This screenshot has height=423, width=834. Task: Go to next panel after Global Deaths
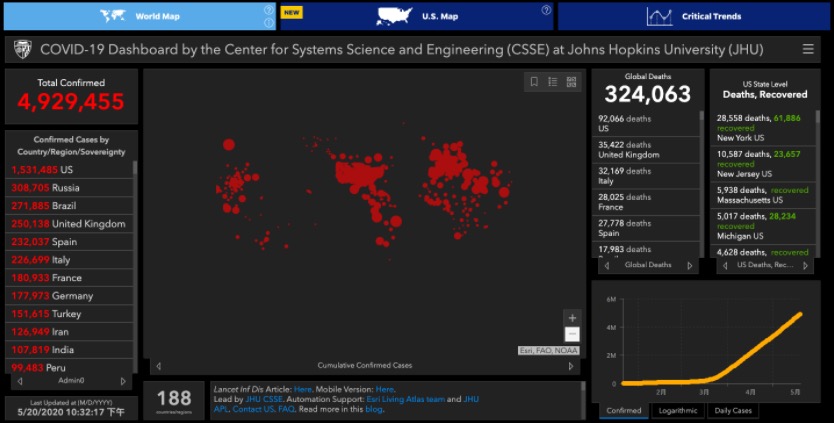tap(689, 266)
